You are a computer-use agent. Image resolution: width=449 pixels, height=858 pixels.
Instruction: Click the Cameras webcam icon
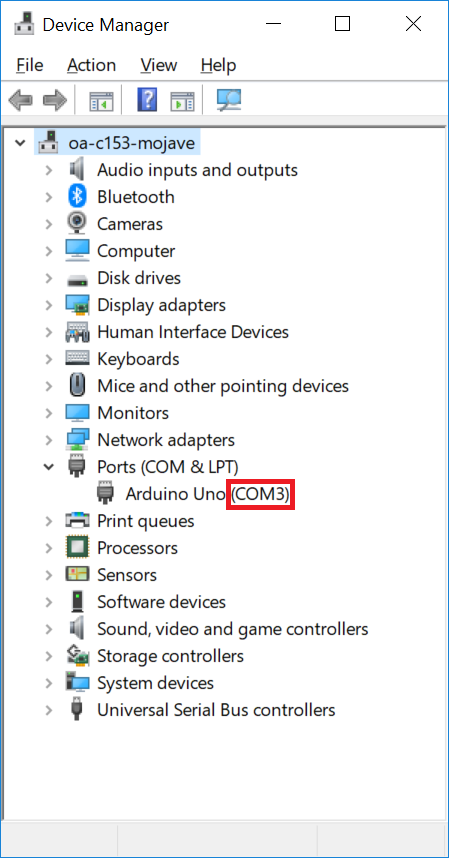[x=77, y=223]
